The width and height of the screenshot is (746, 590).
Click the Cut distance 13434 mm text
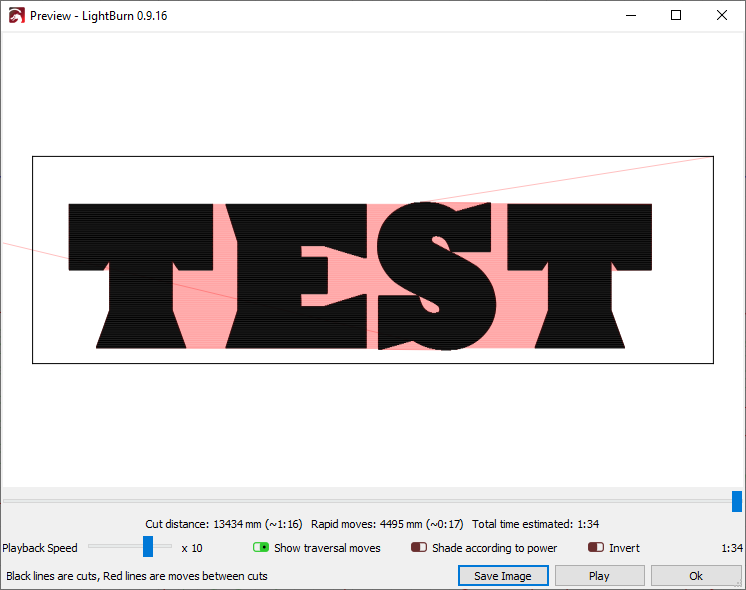pyautogui.click(x=224, y=524)
